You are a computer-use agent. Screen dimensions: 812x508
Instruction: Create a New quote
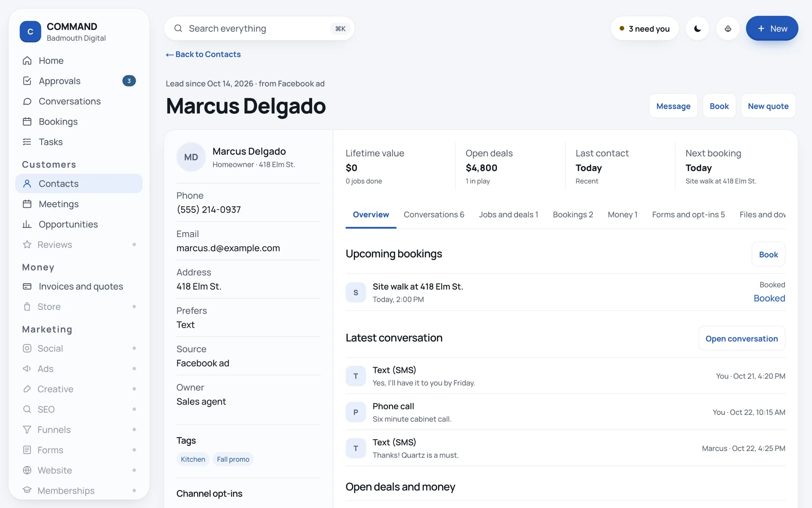click(768, 106)
